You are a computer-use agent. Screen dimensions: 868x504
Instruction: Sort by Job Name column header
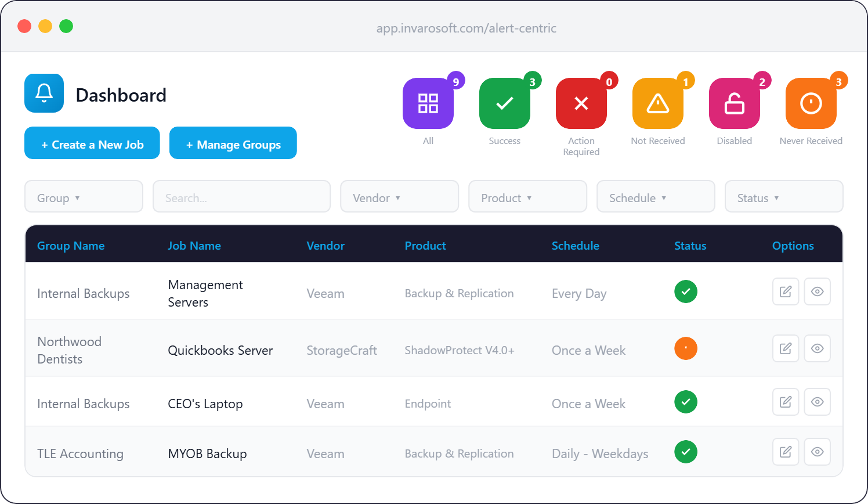[x=194, y=246]
